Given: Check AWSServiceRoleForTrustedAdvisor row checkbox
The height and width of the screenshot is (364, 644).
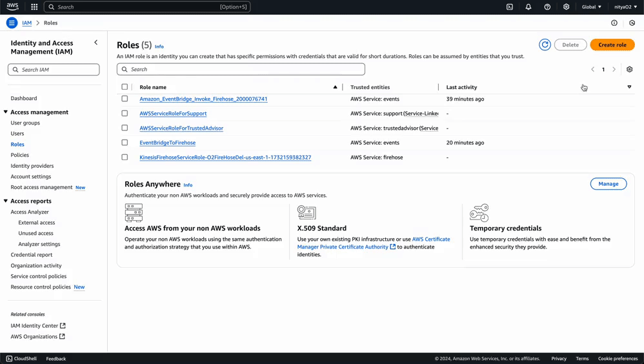Looking at the screenshot, I should [125, 128].
